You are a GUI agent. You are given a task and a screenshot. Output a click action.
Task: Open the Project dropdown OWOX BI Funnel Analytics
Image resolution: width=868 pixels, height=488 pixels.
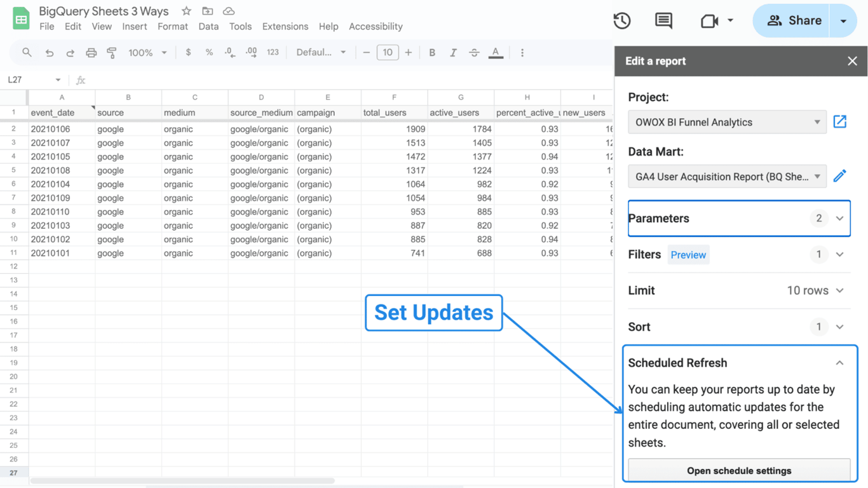click(727, 122)
